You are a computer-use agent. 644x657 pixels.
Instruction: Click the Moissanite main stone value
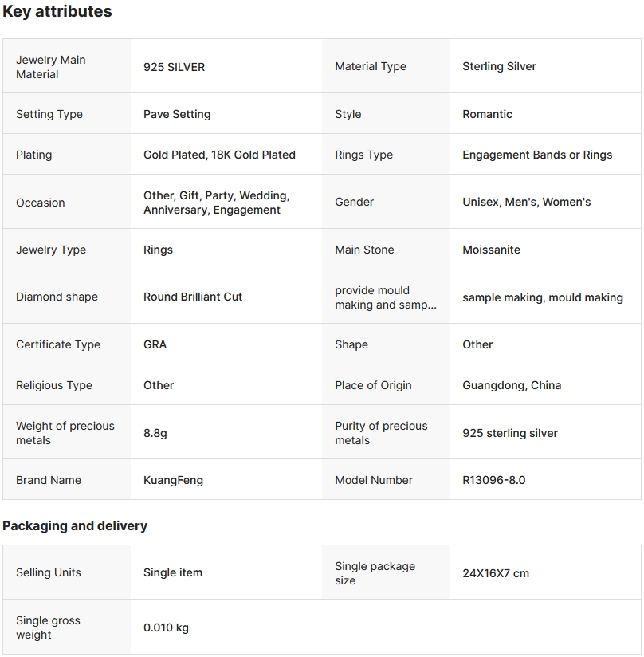[x=491, y=250]
